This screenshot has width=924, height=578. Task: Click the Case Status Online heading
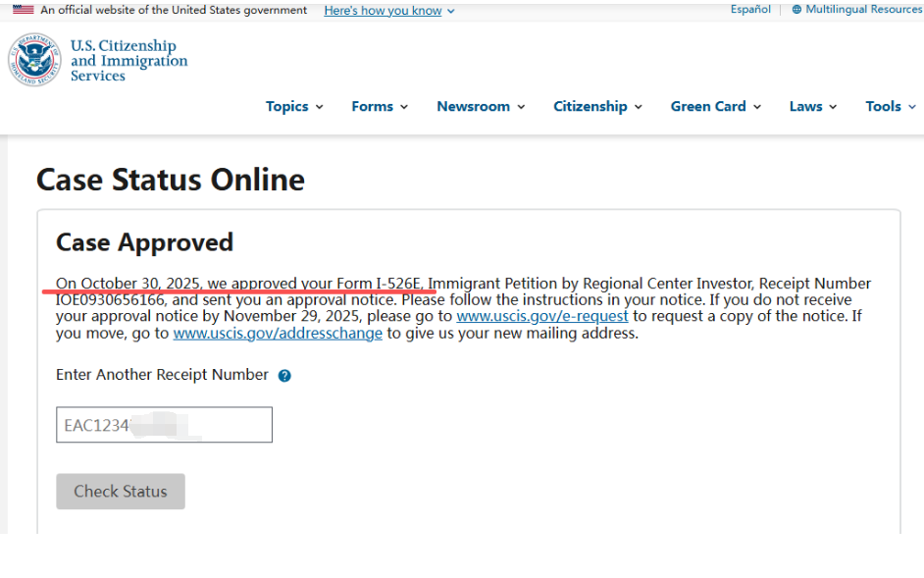click(x=171, y=180)
